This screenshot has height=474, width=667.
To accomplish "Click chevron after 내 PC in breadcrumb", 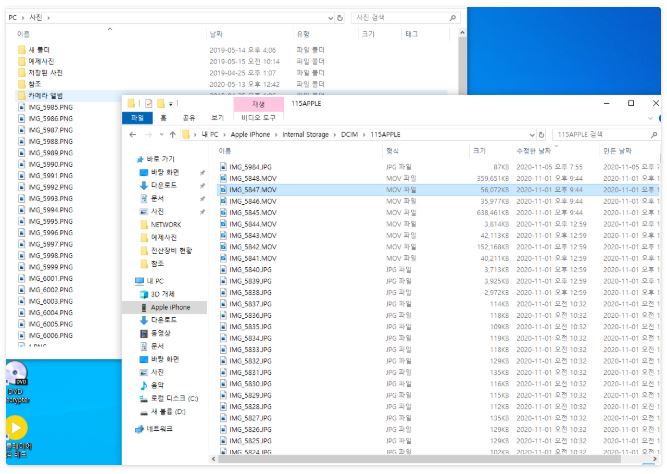I will (225, 135).
